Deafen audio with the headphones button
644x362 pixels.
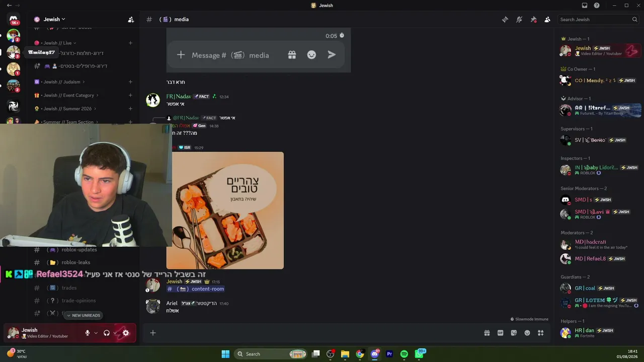click(x=107, y=333)
